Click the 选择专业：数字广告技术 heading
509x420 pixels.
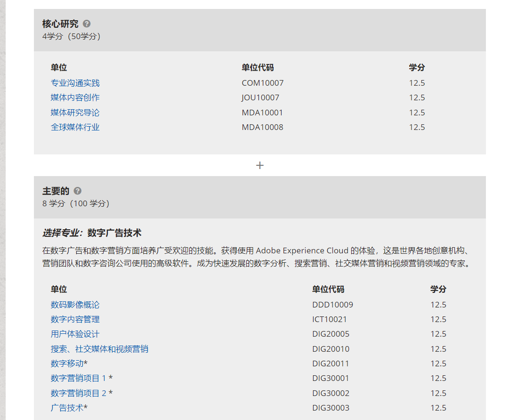pos(92,233)
